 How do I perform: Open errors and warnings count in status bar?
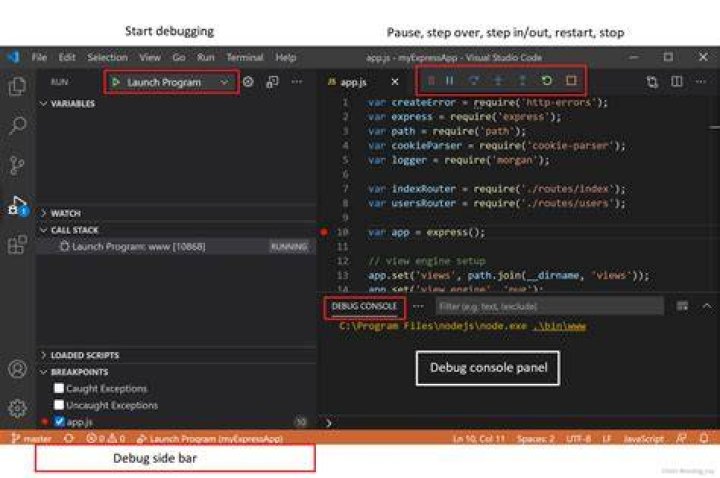click(106, 439)
